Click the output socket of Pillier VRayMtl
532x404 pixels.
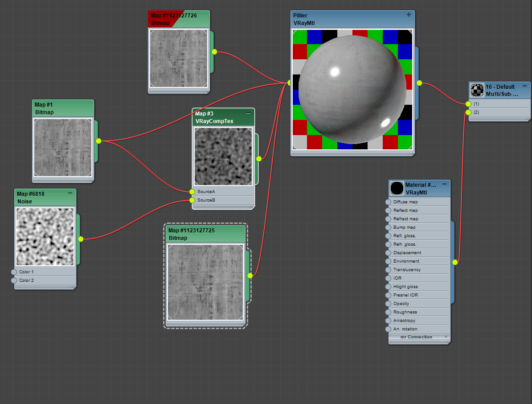(419, 83)
